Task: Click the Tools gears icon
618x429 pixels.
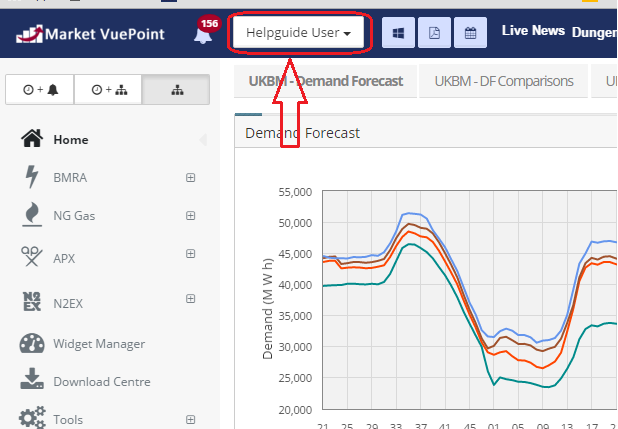Action: [x=32, y=417]
